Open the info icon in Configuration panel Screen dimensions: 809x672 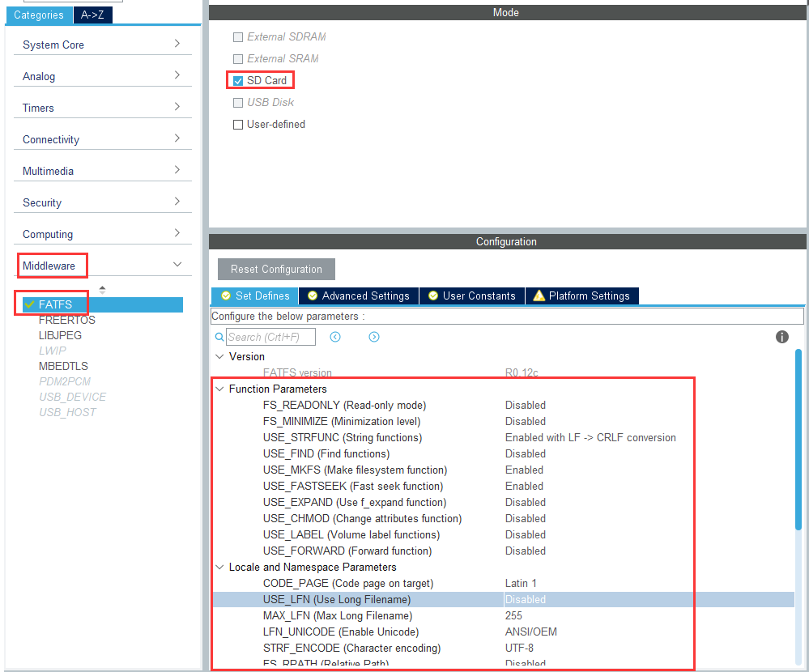point(782,337)
